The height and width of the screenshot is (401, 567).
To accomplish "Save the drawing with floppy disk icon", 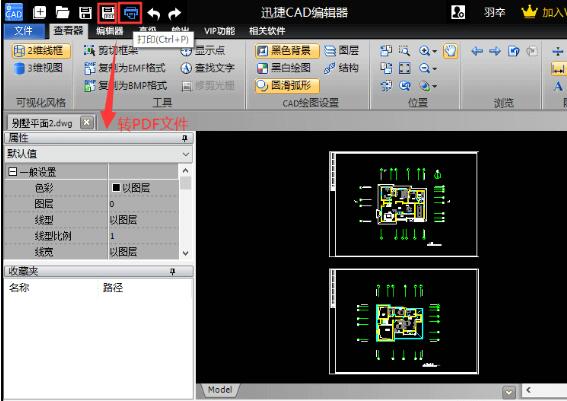I will (x=85, y=13).
